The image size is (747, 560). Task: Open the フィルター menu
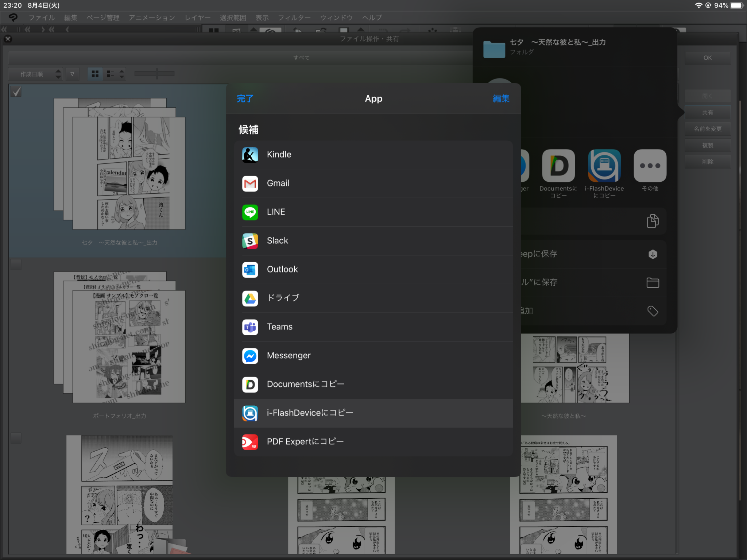pos(294,18)
